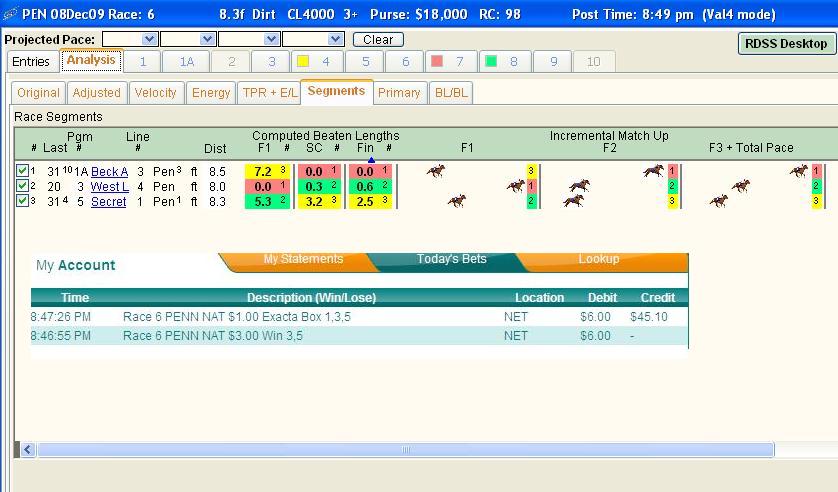Open the first Projected Pace dropdown
This screenshot has height=492, width=838.
click(150, 39)
